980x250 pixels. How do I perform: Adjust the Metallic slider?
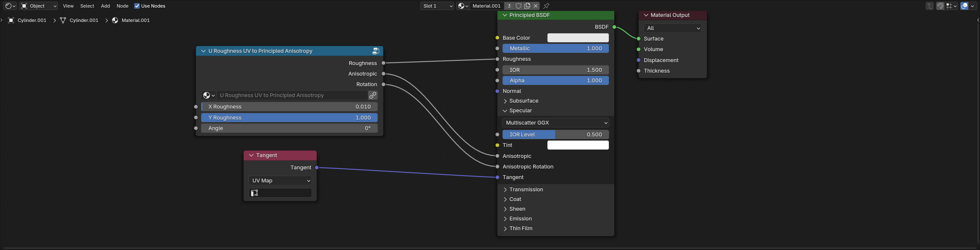coord(556,49)
